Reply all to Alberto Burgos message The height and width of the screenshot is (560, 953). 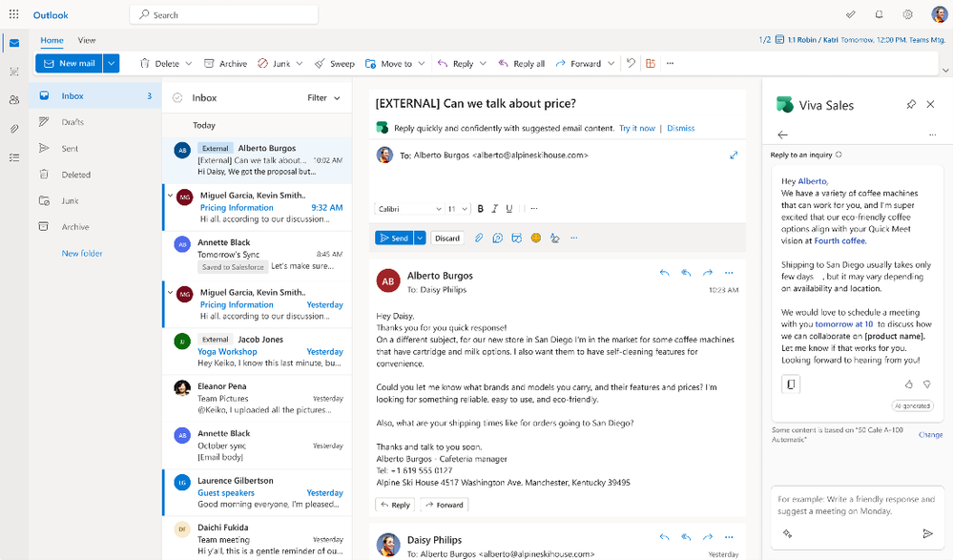(686, 273)
